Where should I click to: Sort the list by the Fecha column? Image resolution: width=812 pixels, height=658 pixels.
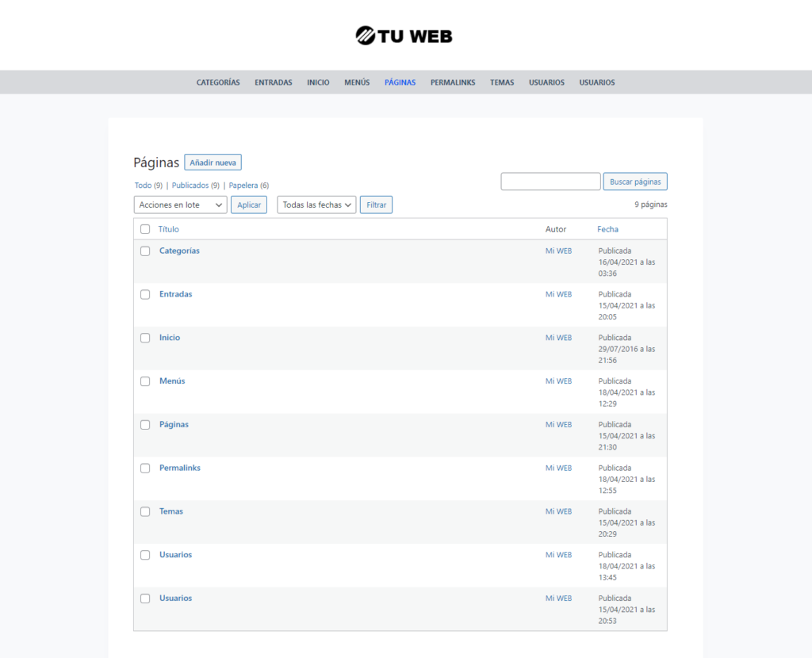[607, 229]
